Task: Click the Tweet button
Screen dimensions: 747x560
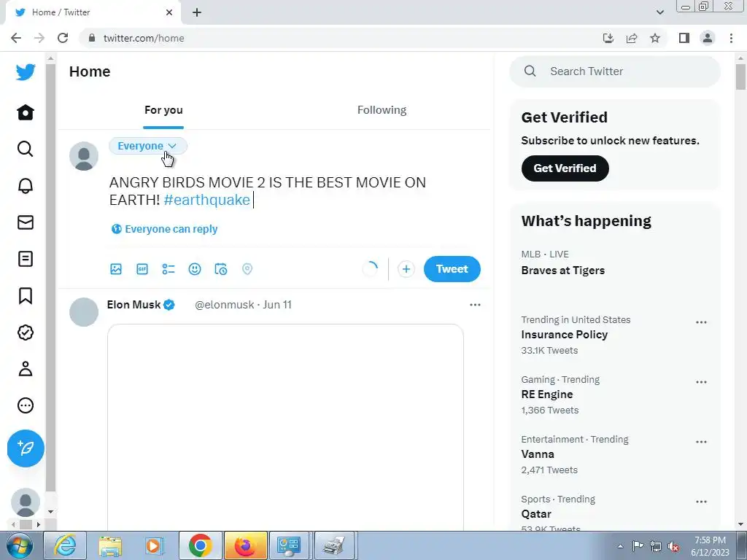Action: tap(452, 269)
